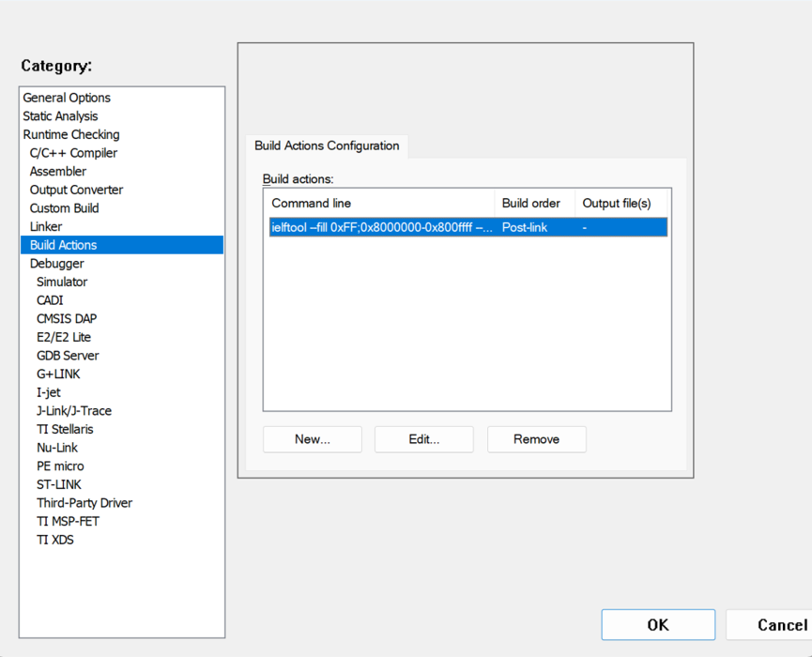Switch to Build Actions Configuration tab
The width and height of the screenshot is (812, 657).
click(327, 146)
